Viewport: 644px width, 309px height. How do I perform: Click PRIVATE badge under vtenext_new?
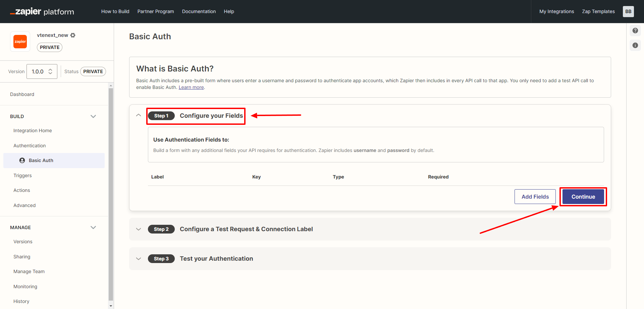[50, 47]
